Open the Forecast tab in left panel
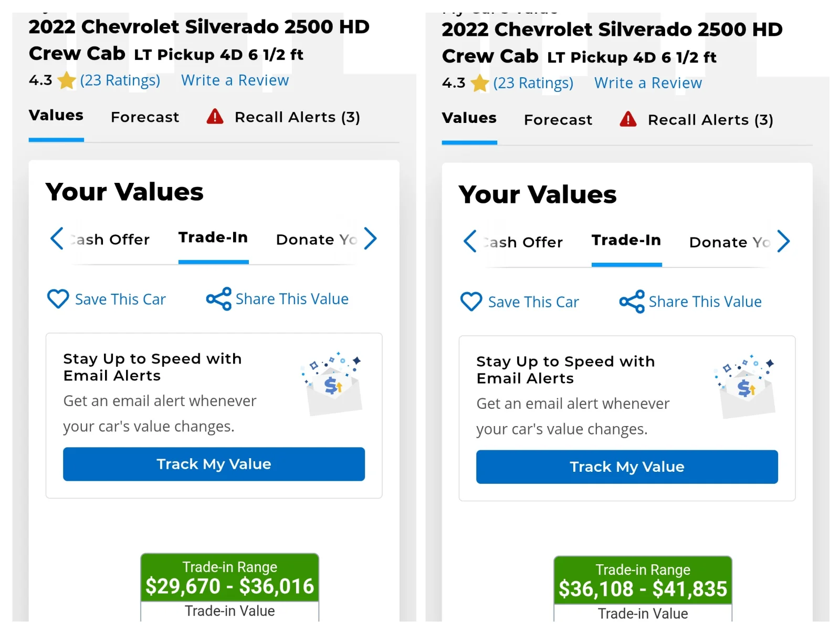 (145, 117)
